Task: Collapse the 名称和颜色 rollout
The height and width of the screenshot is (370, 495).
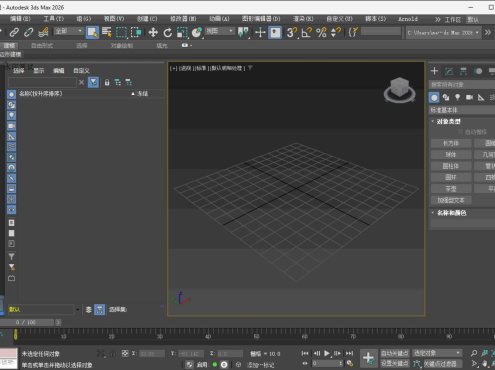Action: [451, 213]
